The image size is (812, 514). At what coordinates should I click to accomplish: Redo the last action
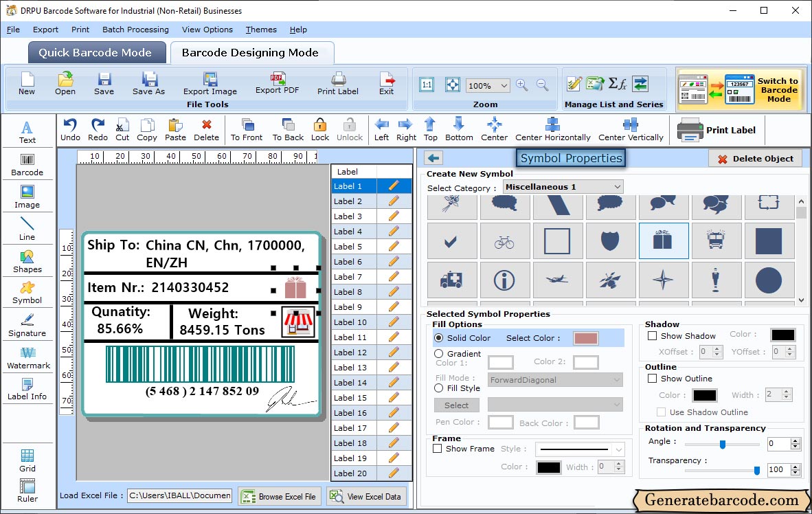pyautogui.click(x=98, y=130)
